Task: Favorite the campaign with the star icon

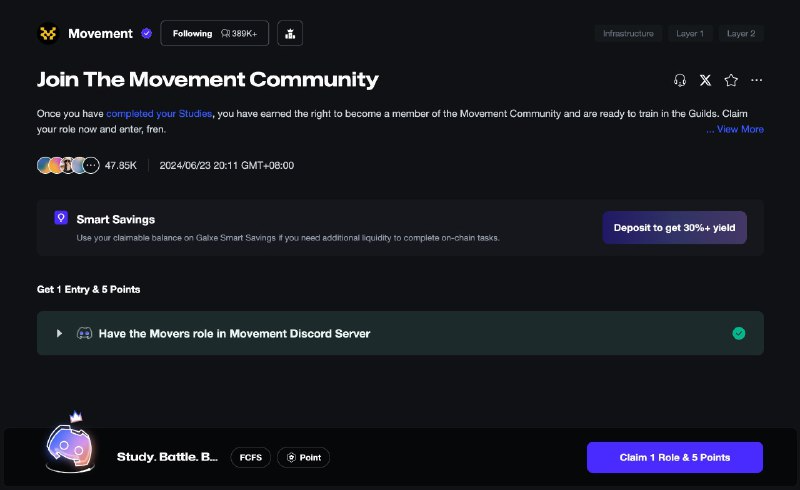Action: tap(731, 80)
